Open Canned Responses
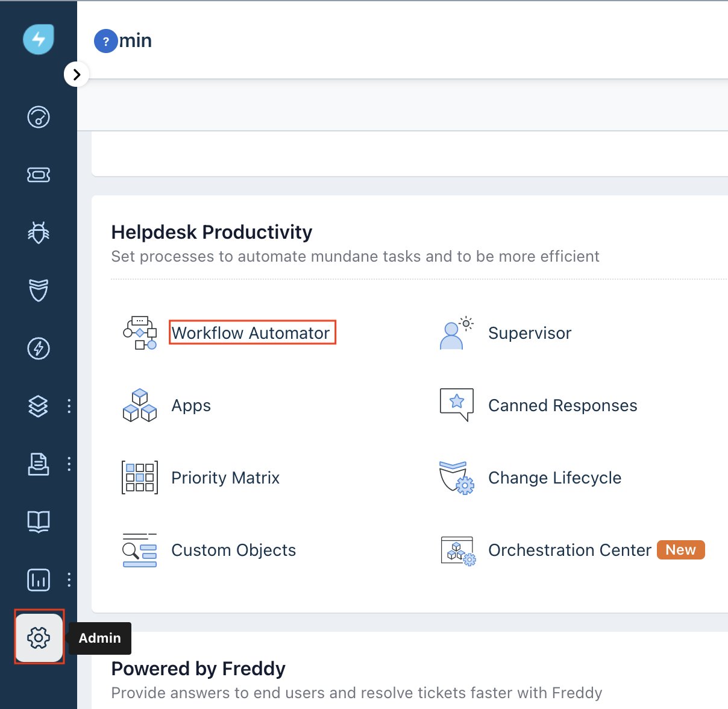This screenshot has width=728, height=709. (562, 405)
